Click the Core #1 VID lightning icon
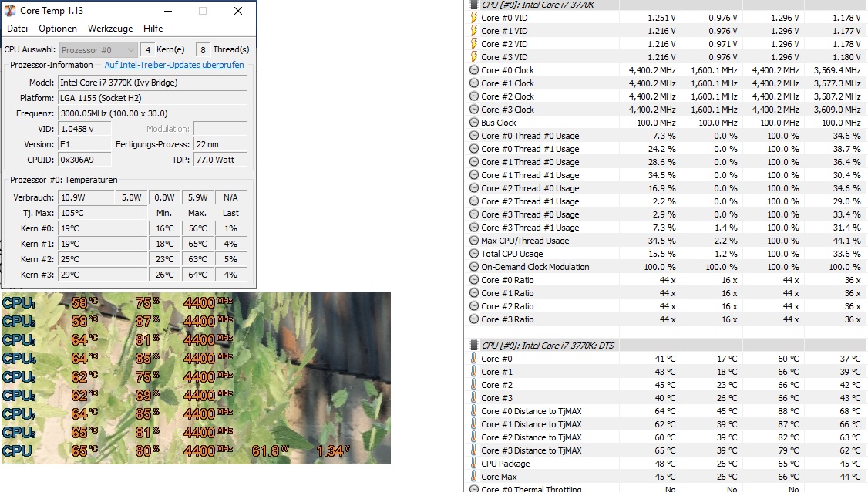Image resolution: width=868 pixels, height=496 pixels. (474, 31)
